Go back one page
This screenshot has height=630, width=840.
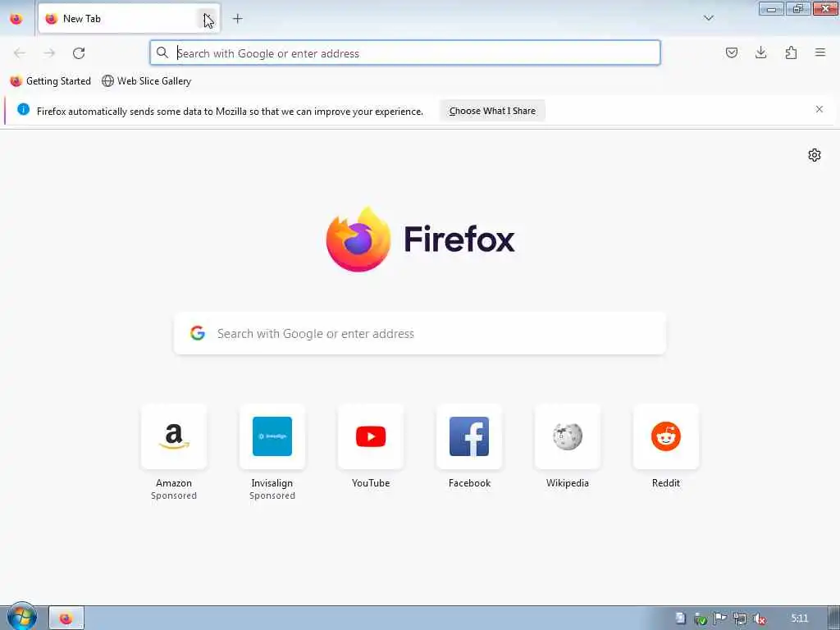[20, 52]
